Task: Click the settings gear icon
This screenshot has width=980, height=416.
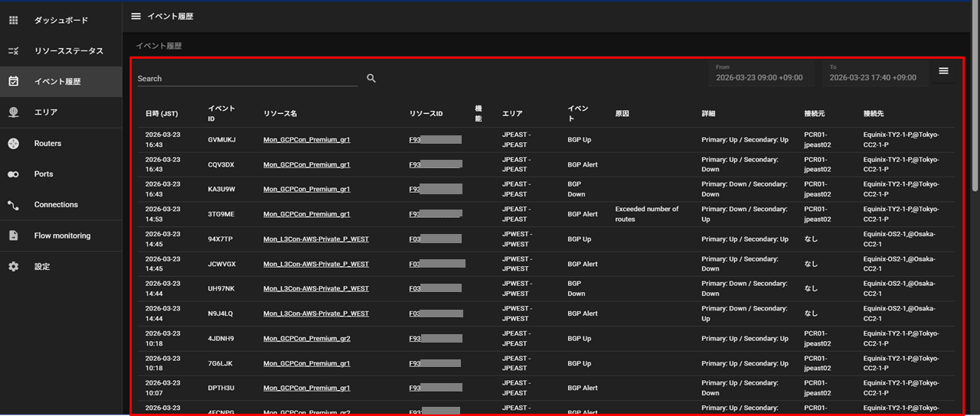Action: tap(13, 267)
